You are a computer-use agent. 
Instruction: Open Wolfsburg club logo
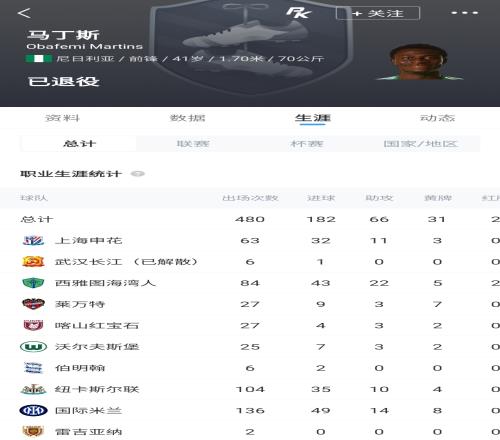point(33,347)
